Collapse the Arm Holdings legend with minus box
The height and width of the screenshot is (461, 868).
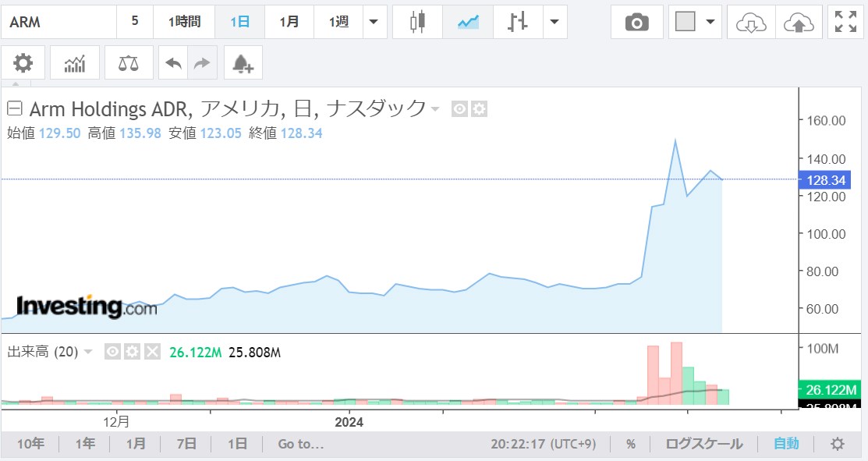click(14, 108)
